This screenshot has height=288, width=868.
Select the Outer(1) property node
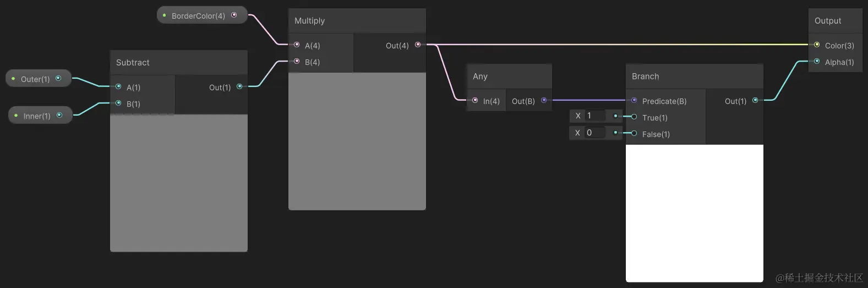click(x=39, y=79)
